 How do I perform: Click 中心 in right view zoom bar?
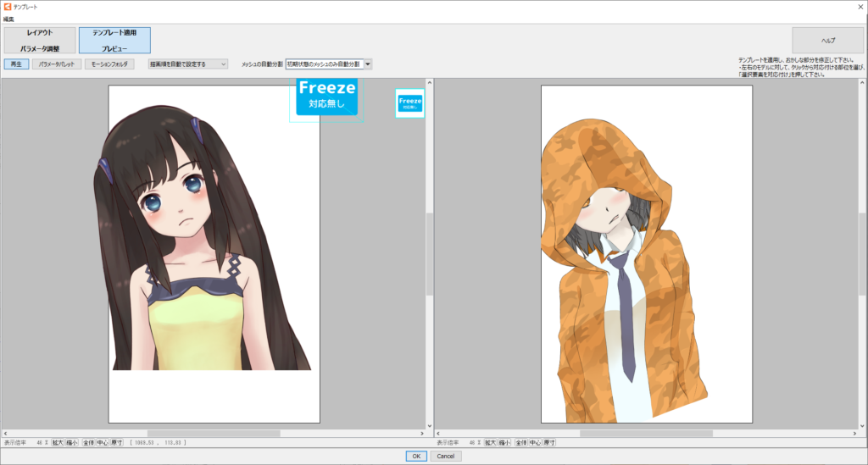pos(535,442)
